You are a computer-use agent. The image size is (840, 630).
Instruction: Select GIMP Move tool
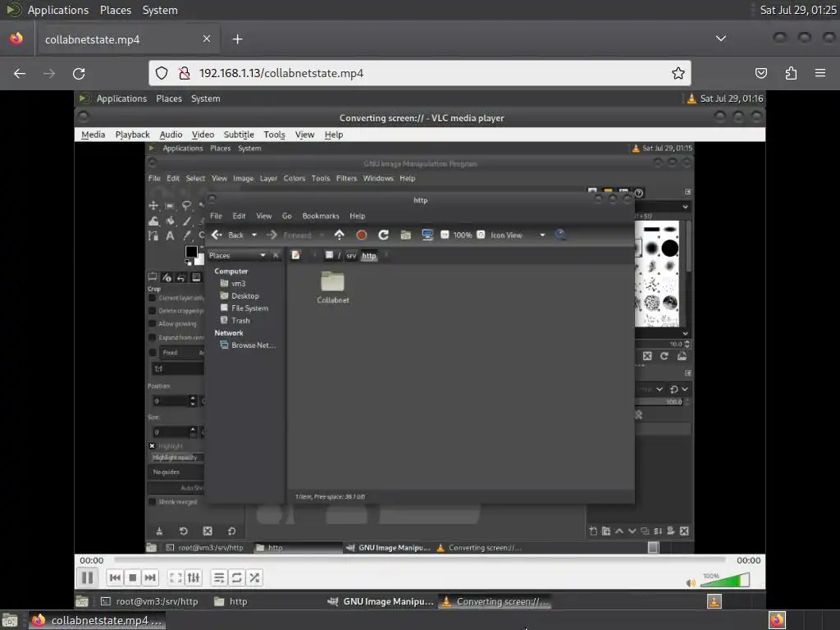tap(153, 206)
